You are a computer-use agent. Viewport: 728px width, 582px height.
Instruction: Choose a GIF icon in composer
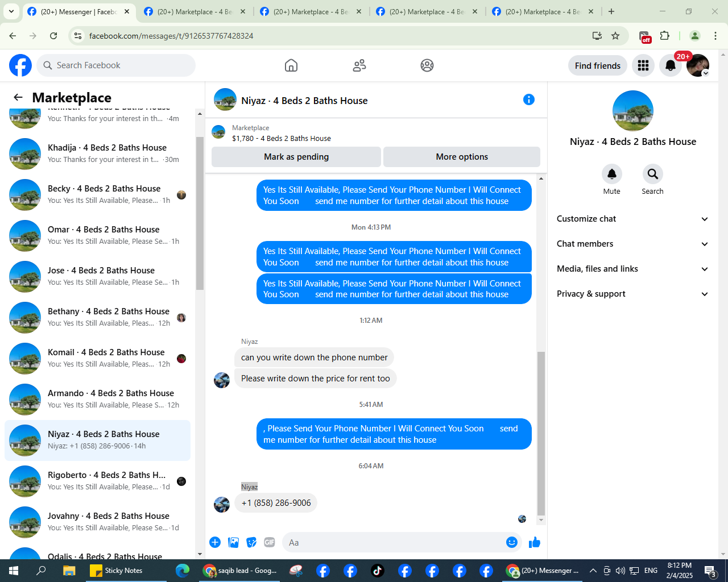[x=270, y=542]
